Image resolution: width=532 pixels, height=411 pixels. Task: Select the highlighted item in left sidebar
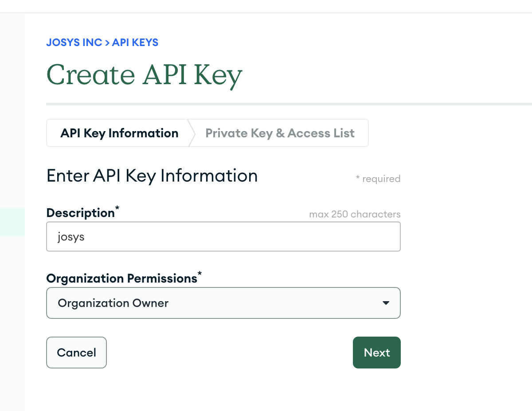(12, 222)
